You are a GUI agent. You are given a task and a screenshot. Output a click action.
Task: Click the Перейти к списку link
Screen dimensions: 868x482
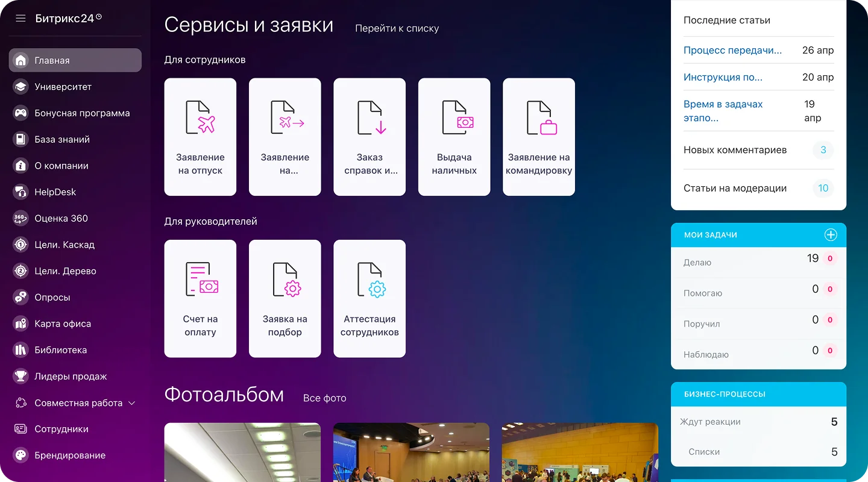tap(397, 28)
